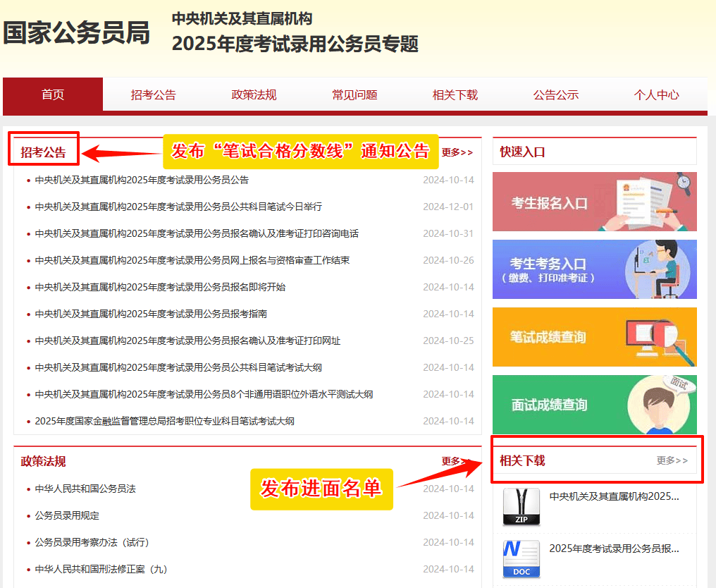Open the 招考公告 navigation tab
Image resolution: width=716 pixels, height=588 pixels.
pyautogui.click(x=154, y=94)
